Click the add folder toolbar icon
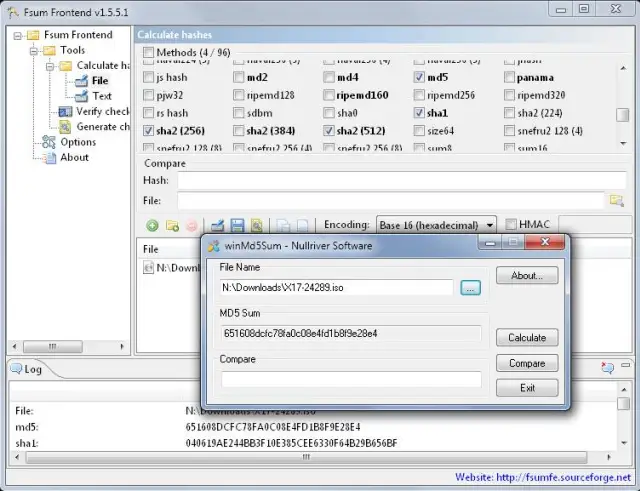640x491 pixels. [x=172, y=225]
